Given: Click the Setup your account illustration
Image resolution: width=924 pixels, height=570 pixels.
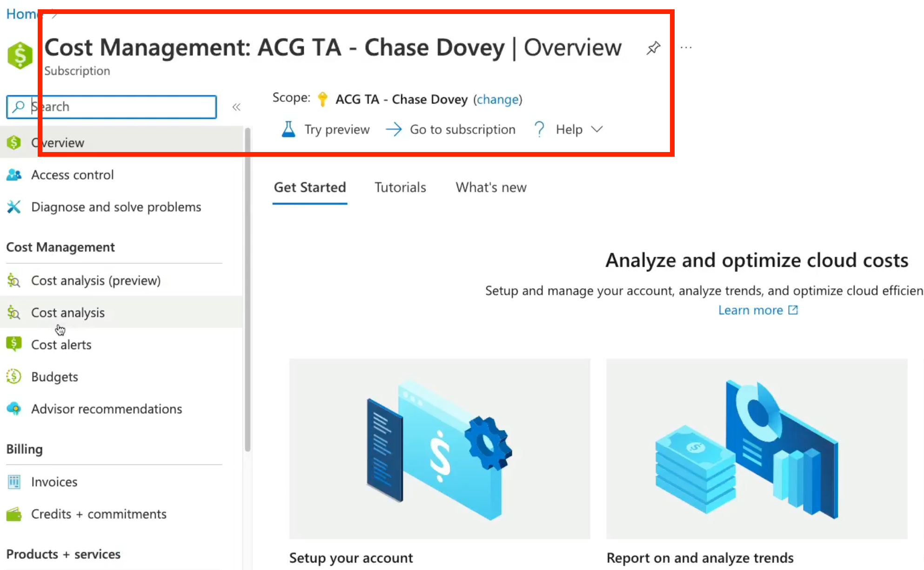Looking at the screenshot, I should 440,449.
